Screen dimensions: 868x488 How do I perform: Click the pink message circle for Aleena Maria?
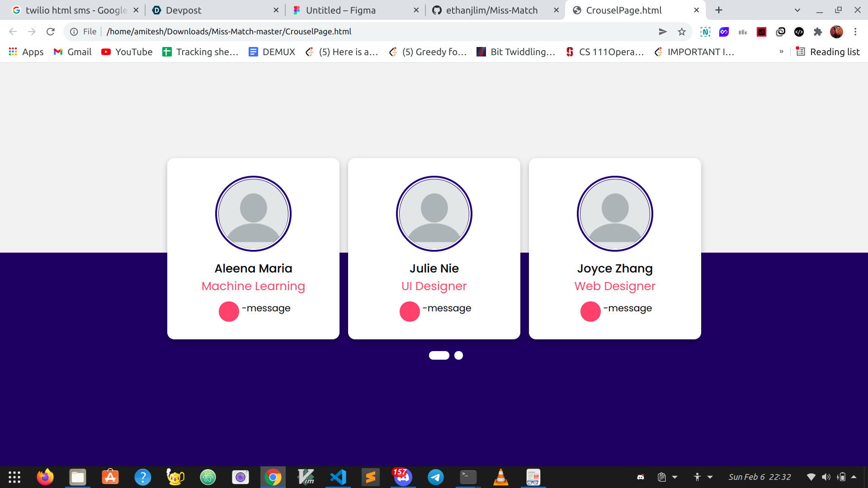point(229,312)
